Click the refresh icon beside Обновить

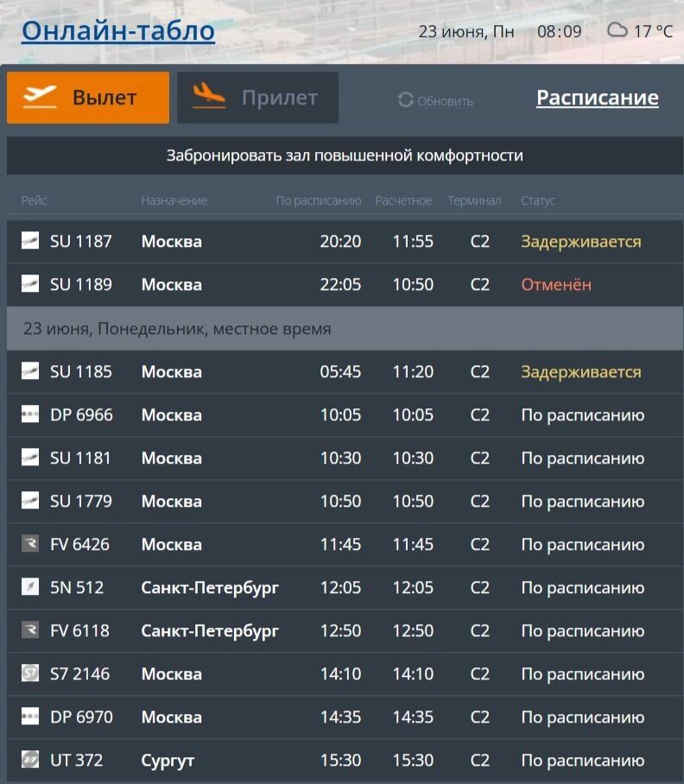(406, 100)
